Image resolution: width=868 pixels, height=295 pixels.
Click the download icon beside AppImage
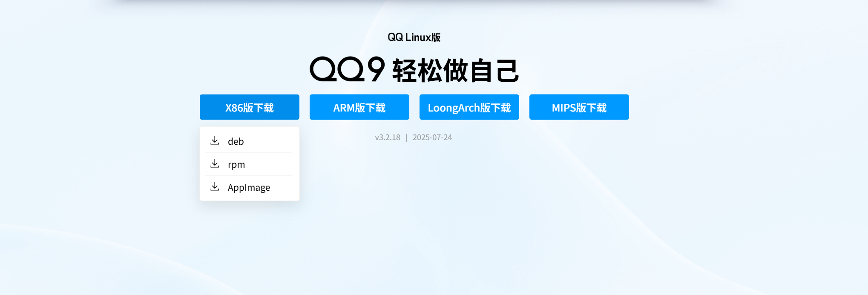[215, 186]
